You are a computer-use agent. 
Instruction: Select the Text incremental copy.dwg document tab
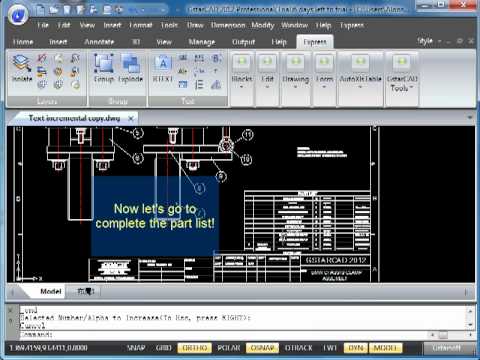(x=74, y=118)
